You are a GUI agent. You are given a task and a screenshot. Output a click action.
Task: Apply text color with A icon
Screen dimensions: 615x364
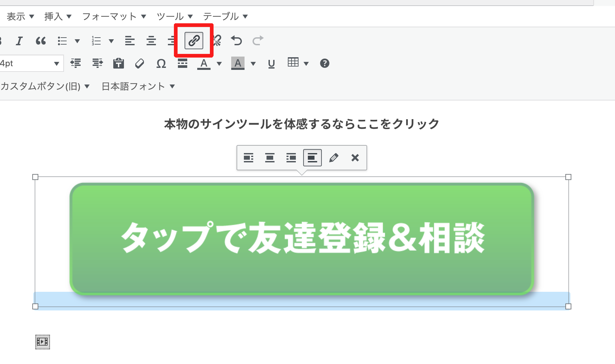204,63
